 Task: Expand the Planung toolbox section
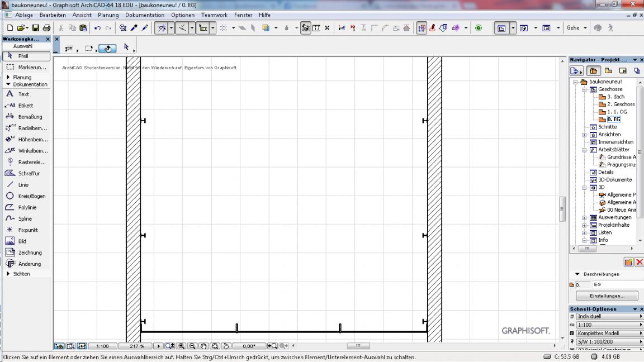coord(8,77)
